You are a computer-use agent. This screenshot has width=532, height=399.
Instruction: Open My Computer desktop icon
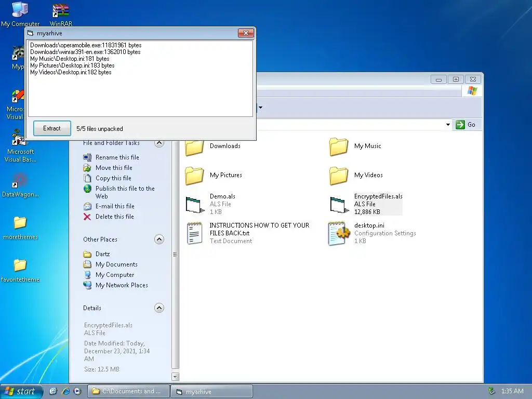coord(20,14)
